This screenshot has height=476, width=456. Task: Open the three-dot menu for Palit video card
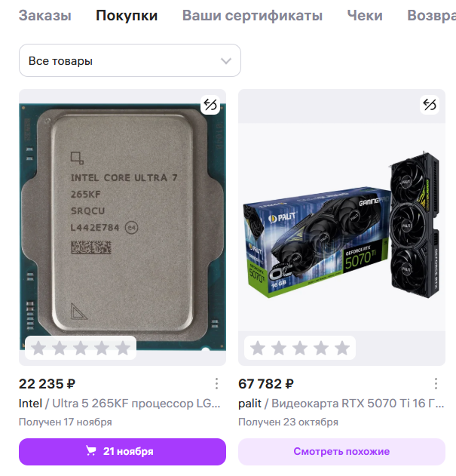tap(436, 384)
